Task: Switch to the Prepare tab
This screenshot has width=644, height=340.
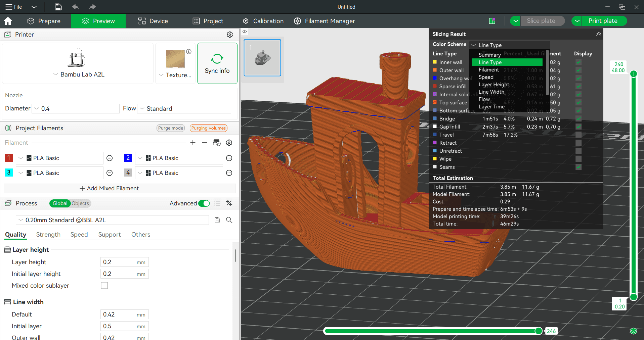Action: [x=44, y=21]
